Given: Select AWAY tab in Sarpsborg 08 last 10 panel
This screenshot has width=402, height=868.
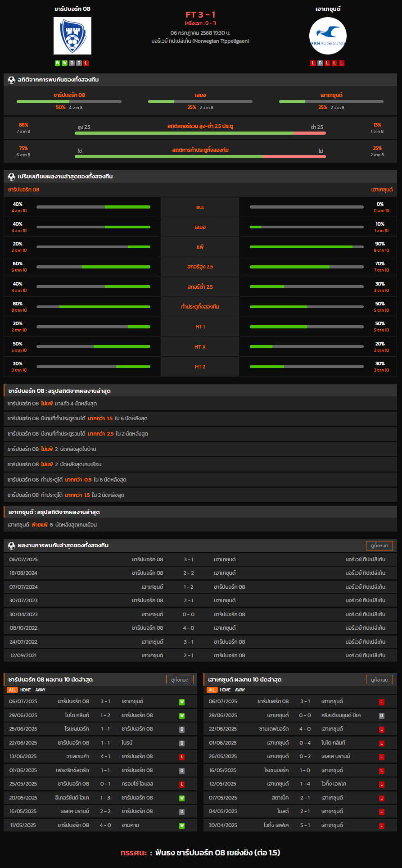Looking at the screenshot, I should tap(41, 690).
